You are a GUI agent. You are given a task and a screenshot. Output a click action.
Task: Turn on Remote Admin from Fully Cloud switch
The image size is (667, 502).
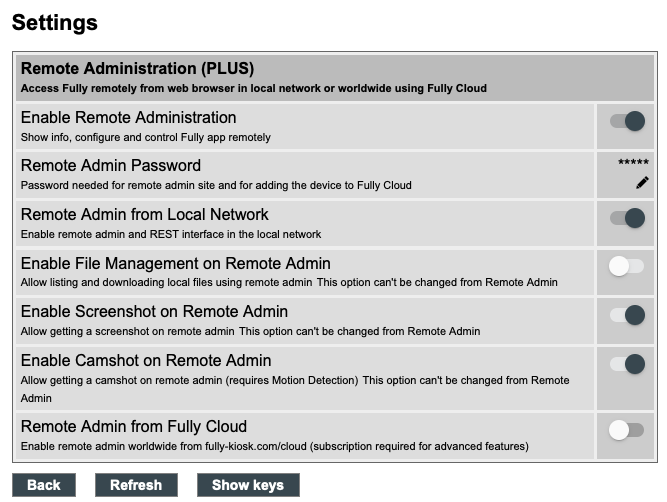coord(627,430)
